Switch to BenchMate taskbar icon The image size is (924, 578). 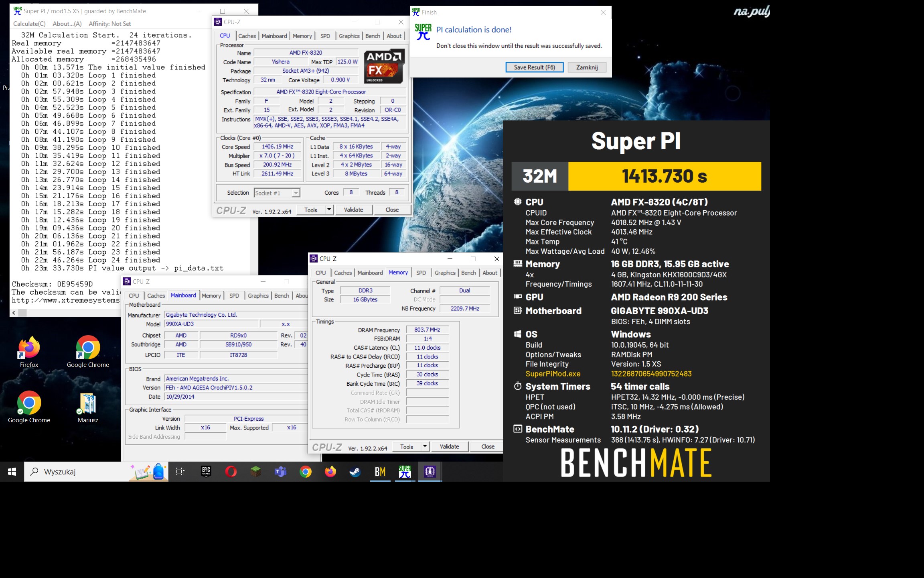tap(380, 472)
